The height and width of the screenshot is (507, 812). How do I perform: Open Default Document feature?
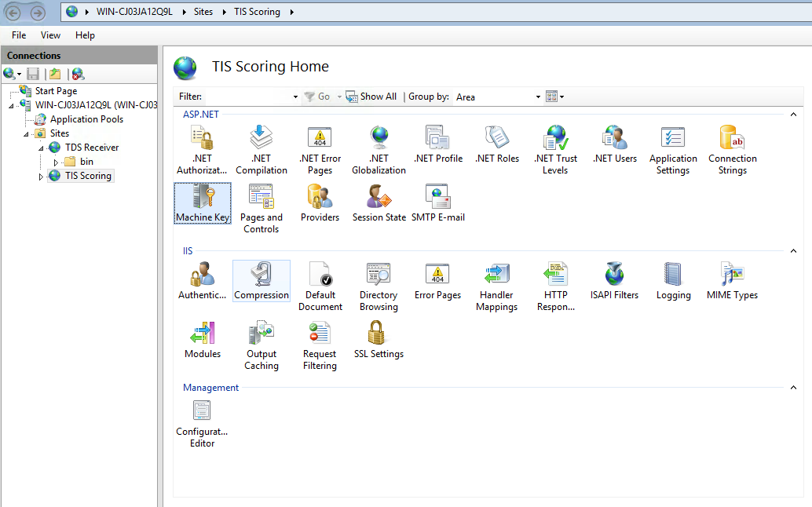[320, 286]
